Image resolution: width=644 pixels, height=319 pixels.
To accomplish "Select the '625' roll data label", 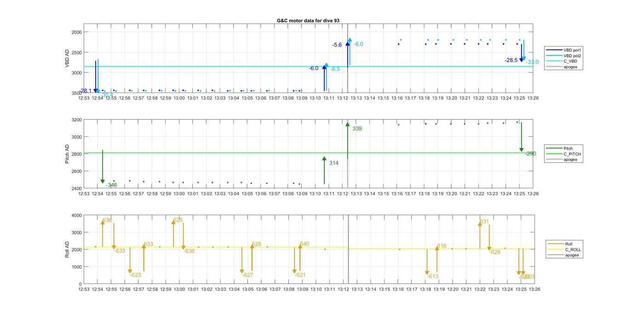I will click(x=178, y=220).
